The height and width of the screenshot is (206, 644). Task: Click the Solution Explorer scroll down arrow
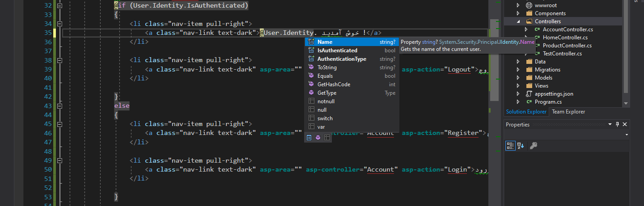tap(626, 104)
